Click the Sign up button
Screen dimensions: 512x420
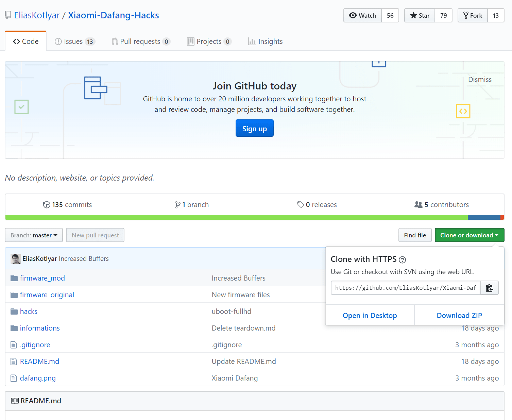(255, 128)
